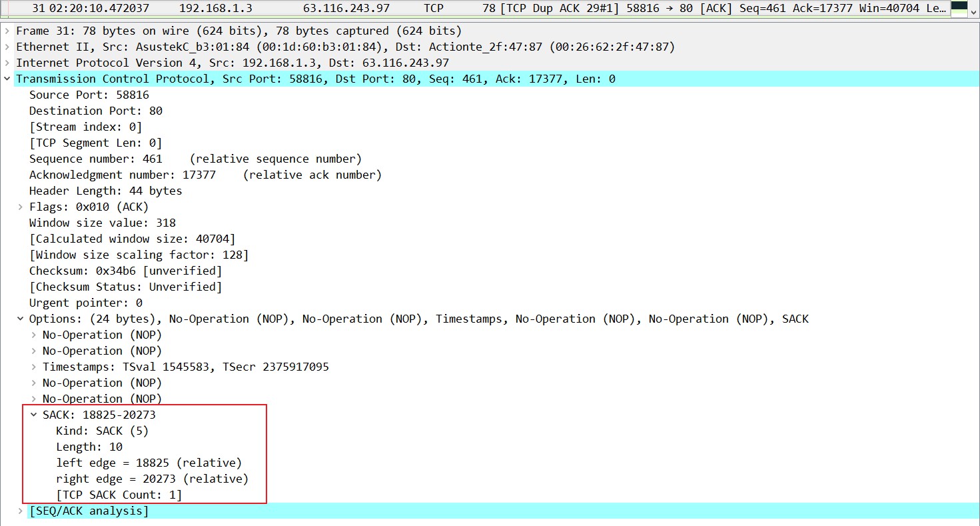Expand the [SEQ/ACK analysis] node
Image resolution: width=980 pixels, height=526 pixels.
(21, 511)
